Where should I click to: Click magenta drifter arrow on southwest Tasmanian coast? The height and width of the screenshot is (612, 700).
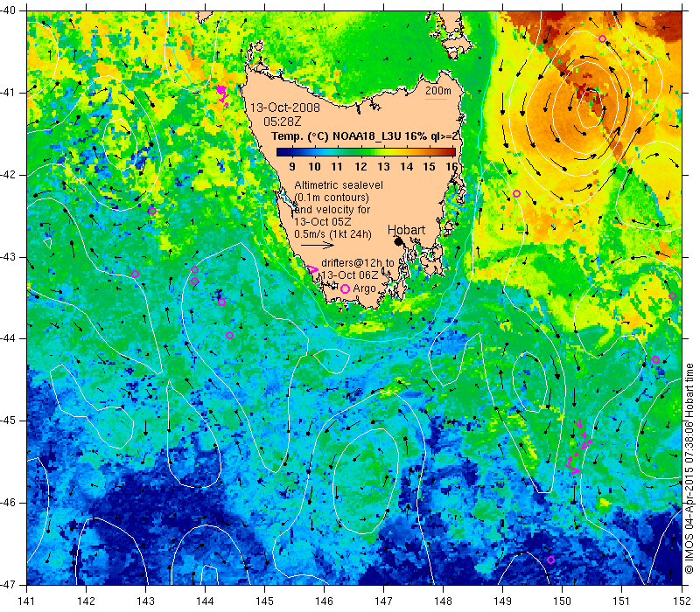click(x=313, y=269)
